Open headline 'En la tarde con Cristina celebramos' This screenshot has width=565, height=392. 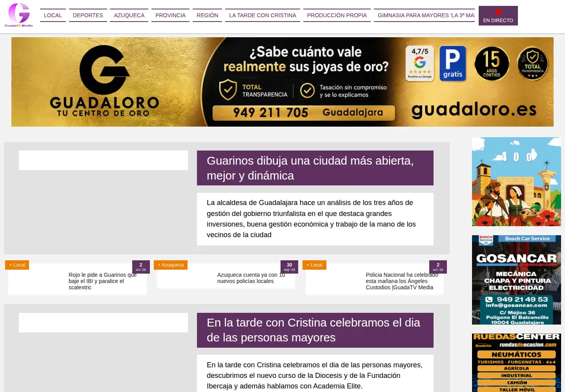click(315, 330)
